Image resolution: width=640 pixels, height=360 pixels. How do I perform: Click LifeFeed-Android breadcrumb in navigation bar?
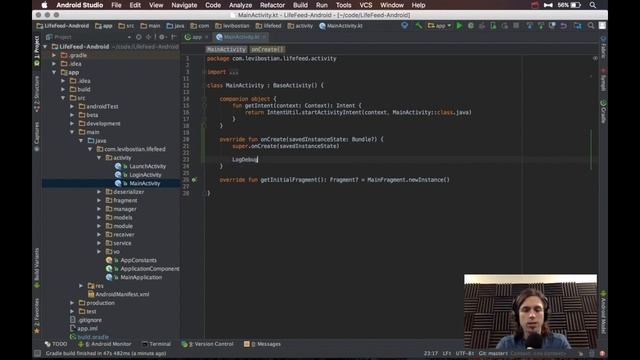(x=62, y=26)
